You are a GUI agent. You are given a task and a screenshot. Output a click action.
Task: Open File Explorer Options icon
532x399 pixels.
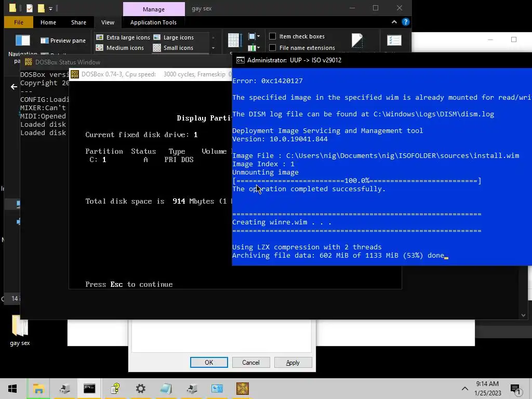pos(394,41)
